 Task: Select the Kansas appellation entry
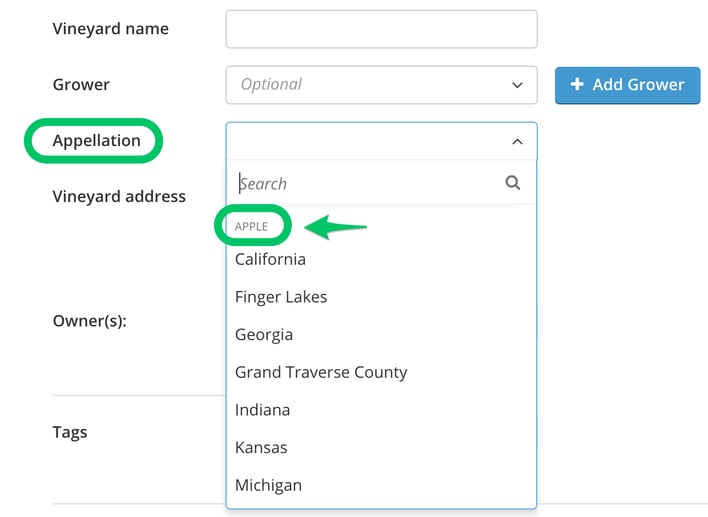(x=382, y=447)
